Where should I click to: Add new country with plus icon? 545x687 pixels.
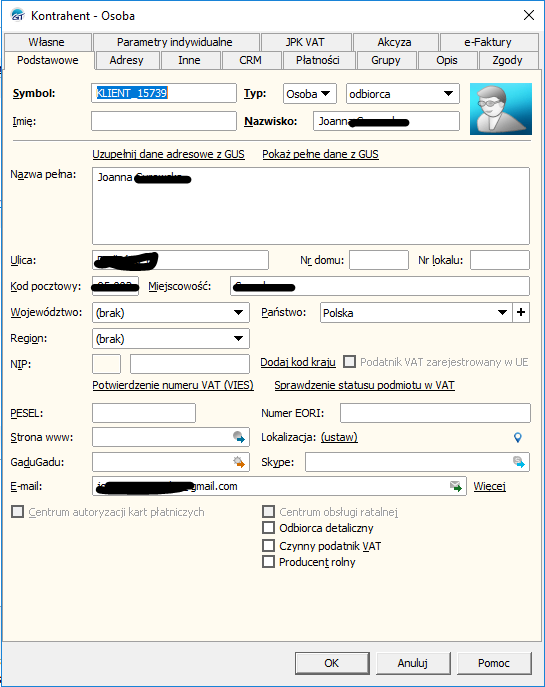pyautogui.click(x=521, y=312)
